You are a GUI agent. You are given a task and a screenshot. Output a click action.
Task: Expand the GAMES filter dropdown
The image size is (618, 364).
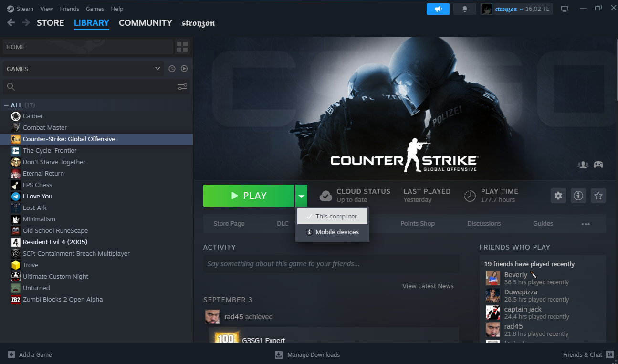click(x=84, y=69)
